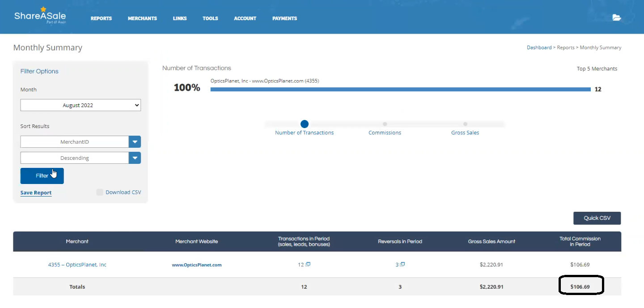
Task: Tick the Download CSV checkbox
Action: point(100,192)
